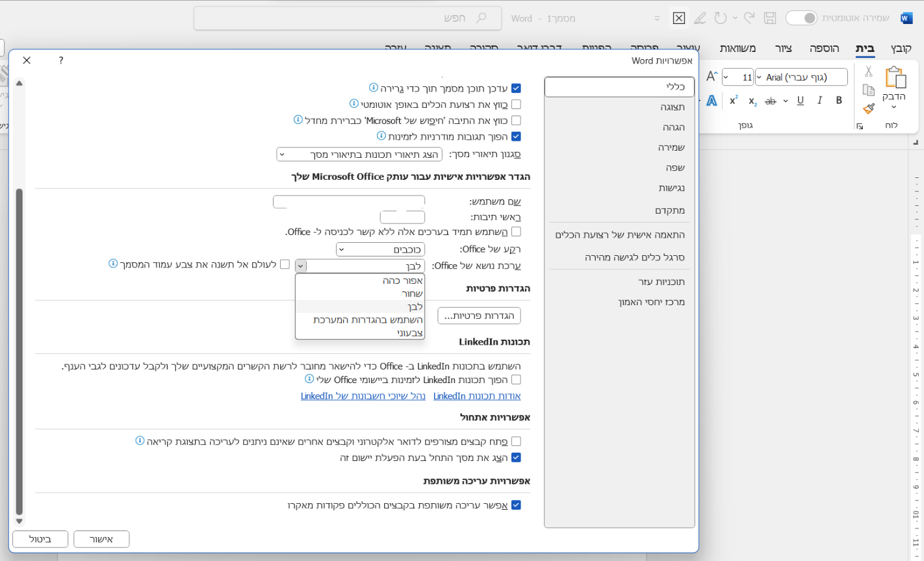Open the קובץ ribbon tab
This screenshot has width=924, height=561.
(901, 49)
